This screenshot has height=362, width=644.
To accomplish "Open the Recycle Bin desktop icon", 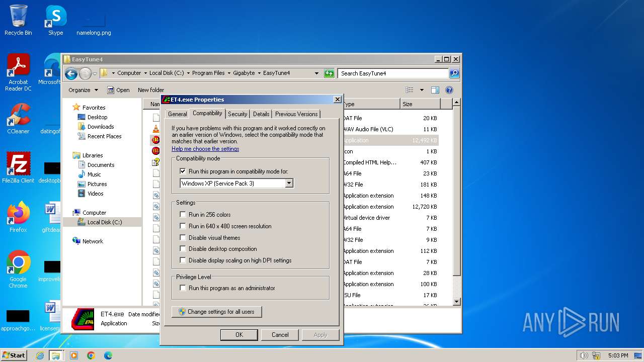I will click(18, 20).
